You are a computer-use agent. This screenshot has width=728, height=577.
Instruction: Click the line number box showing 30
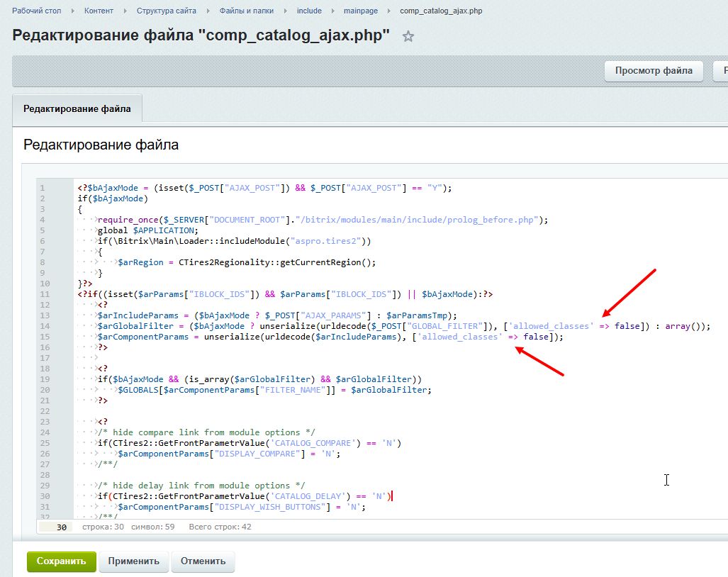tap(55, 527)
